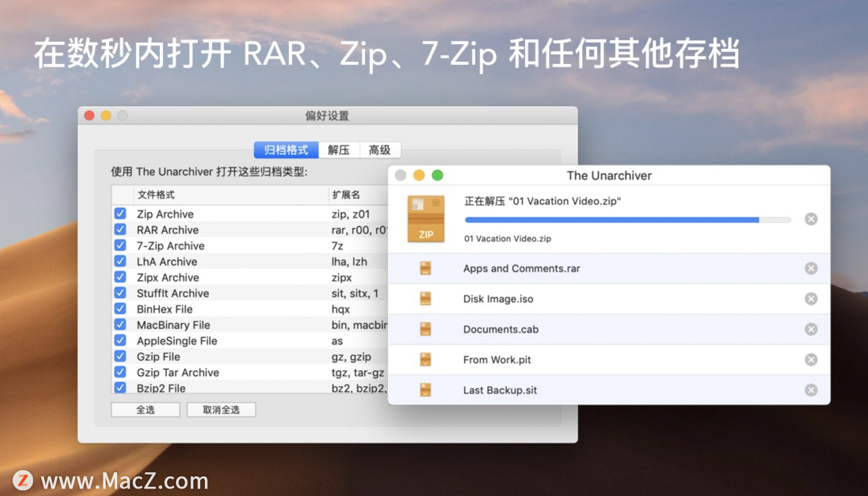Click archive icon beside Disk Image.iso

pyautogui.click(x=425, y=299)
